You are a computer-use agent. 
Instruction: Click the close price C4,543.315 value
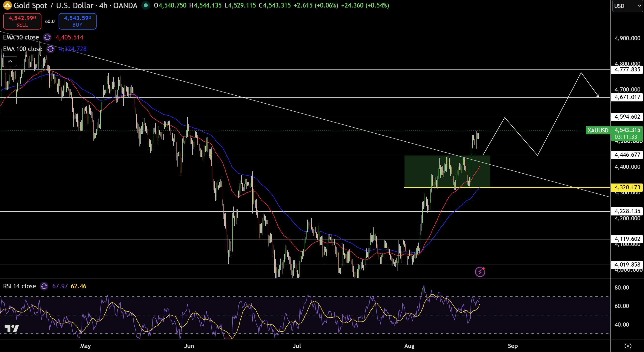click(x=275, y=5)
